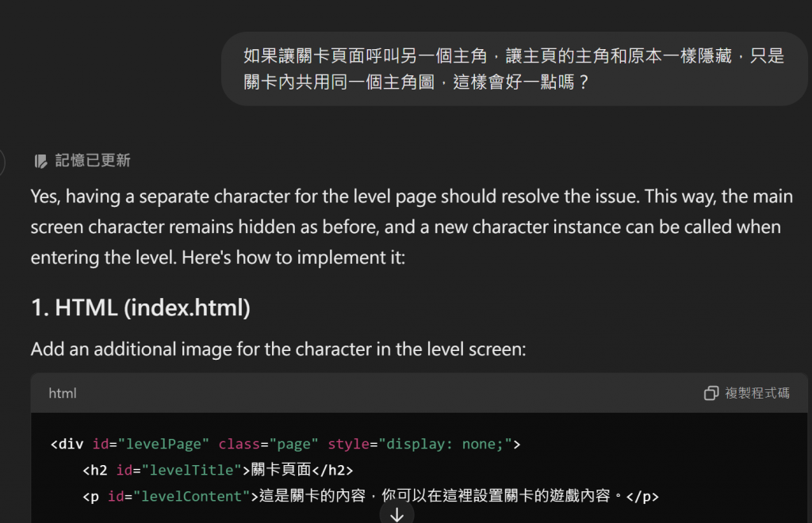Select the user's Chinese message bubble
The width and height of the screenshot is (812, 523).
pyautogui.click(x=514, y=69)
